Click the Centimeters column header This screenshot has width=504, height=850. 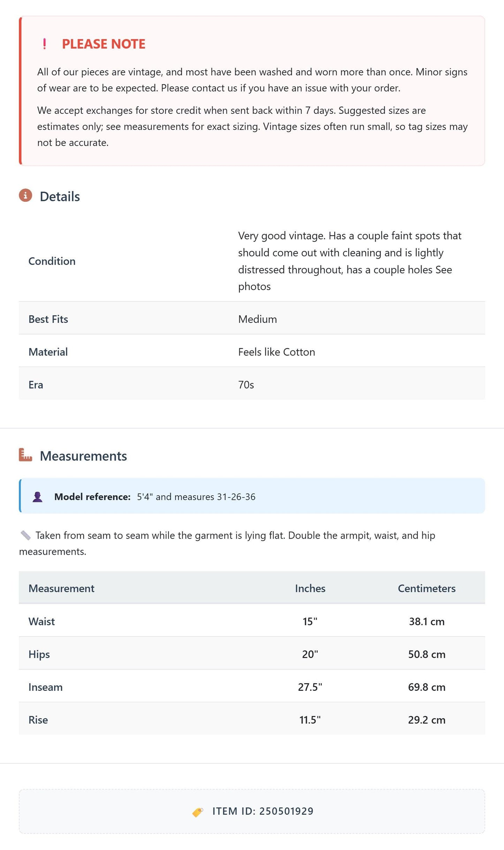click(x=427, y=588)
